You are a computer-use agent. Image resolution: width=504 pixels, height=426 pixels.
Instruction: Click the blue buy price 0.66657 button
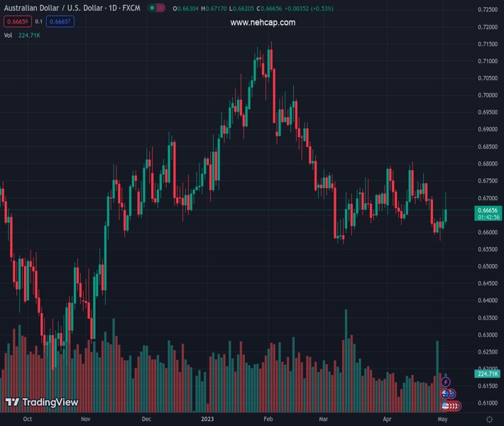click(60, 21)
